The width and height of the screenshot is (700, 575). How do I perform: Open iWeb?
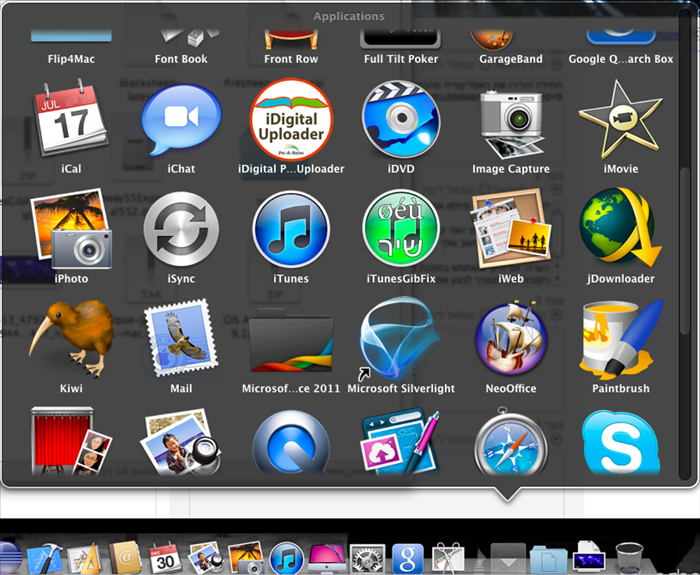tap(511, 229)
